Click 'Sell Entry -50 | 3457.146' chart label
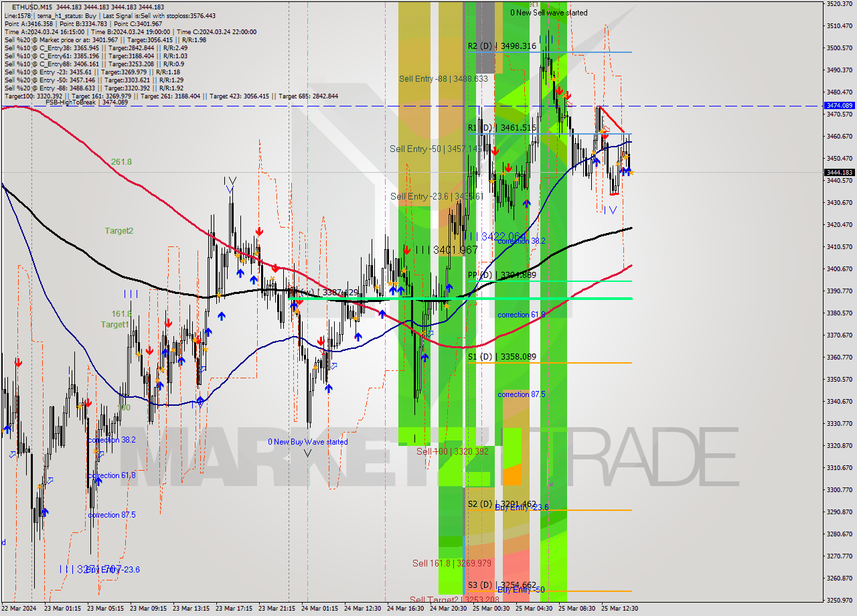The width and height of the screenshot is (857, 616). point(435,149)
